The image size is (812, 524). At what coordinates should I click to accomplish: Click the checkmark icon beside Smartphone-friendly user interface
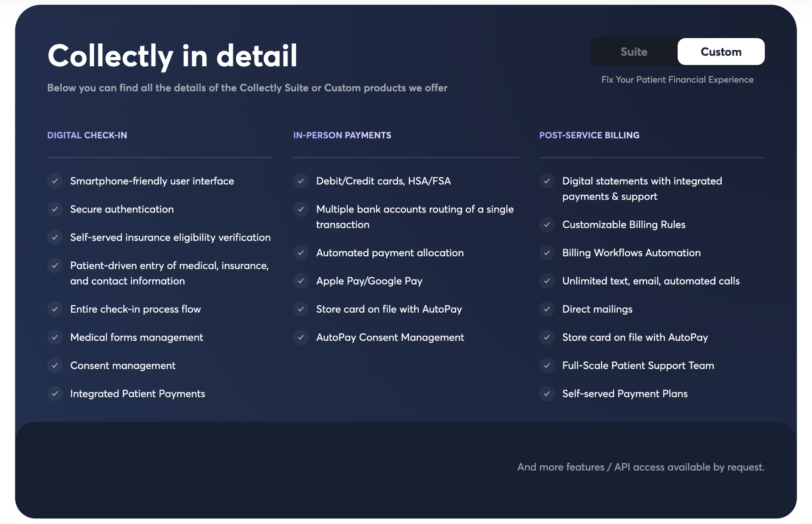pos(55,181)
